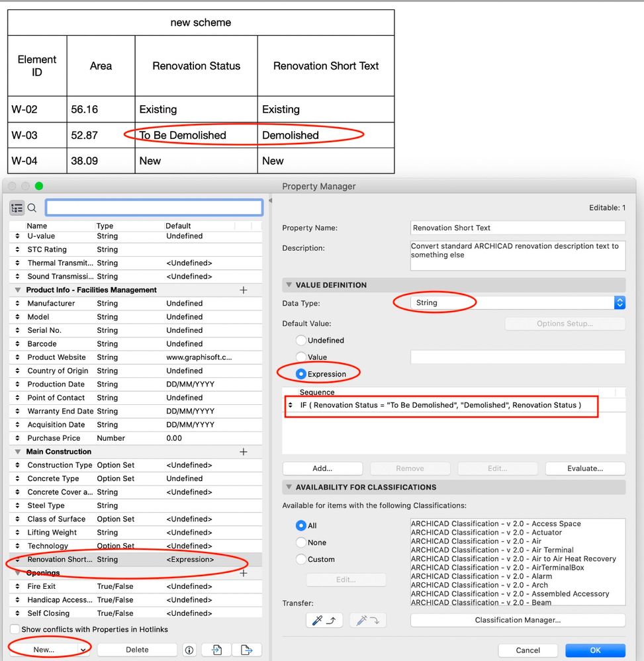Confirm with the OK button
The height and width of the screenshot is (661, 644).
[x=595, y=650]
